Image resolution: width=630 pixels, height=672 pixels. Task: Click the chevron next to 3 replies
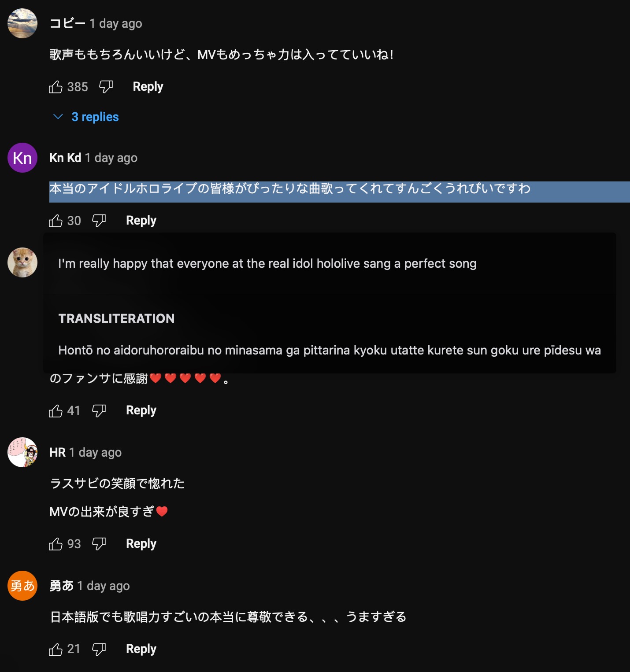(58, 117)
